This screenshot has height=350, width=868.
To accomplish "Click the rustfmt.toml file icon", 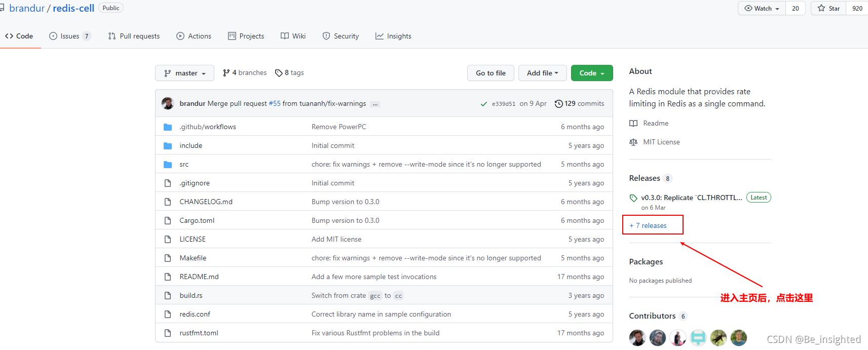I will tap(168, 333).
